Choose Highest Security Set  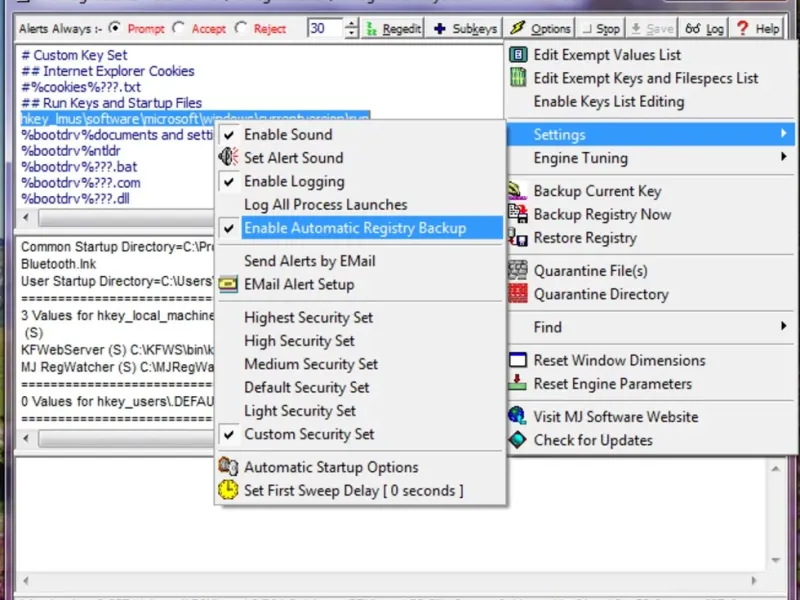click(360, 317)
